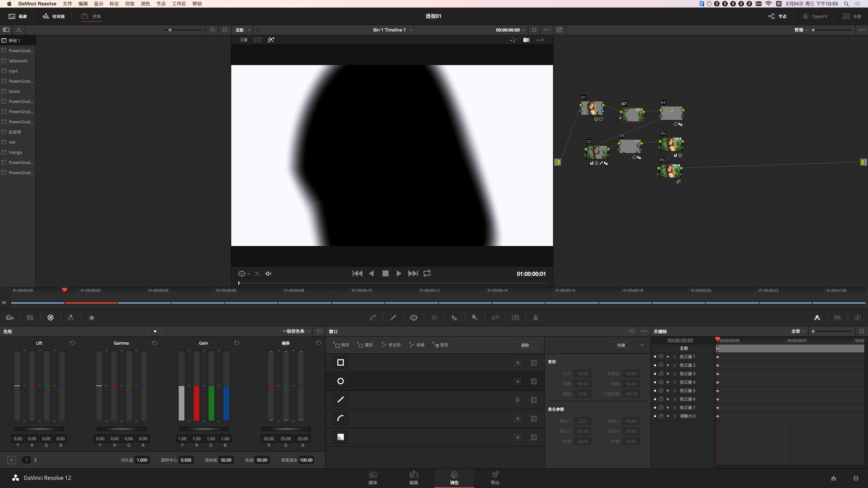The width and height of the screenshot is (868, 488).
Task: Open Camera Raw palette icon
Action: coord(10,318)
